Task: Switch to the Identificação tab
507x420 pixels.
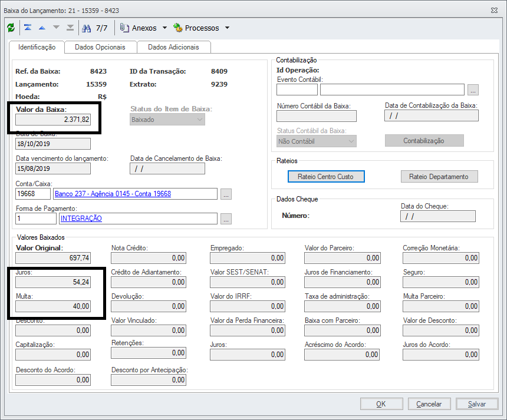Action: pyautogui.click(x=37, y=47)
